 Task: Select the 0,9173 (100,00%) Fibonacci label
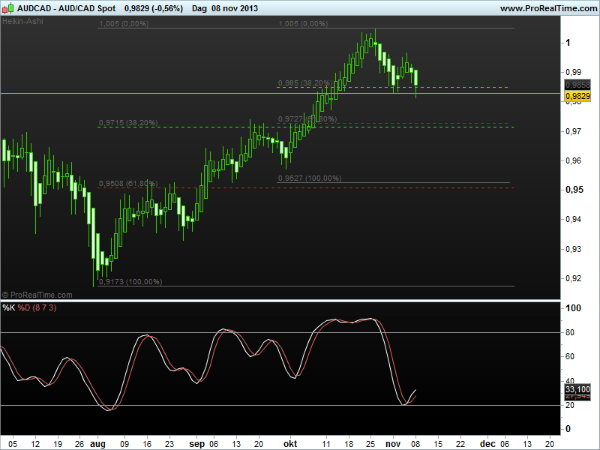(x=130, y=282)
